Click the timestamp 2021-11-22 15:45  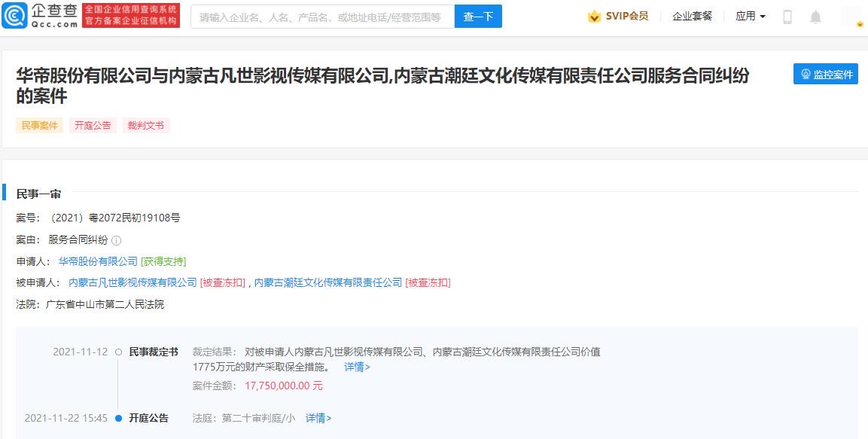click(x=66, y=419)
